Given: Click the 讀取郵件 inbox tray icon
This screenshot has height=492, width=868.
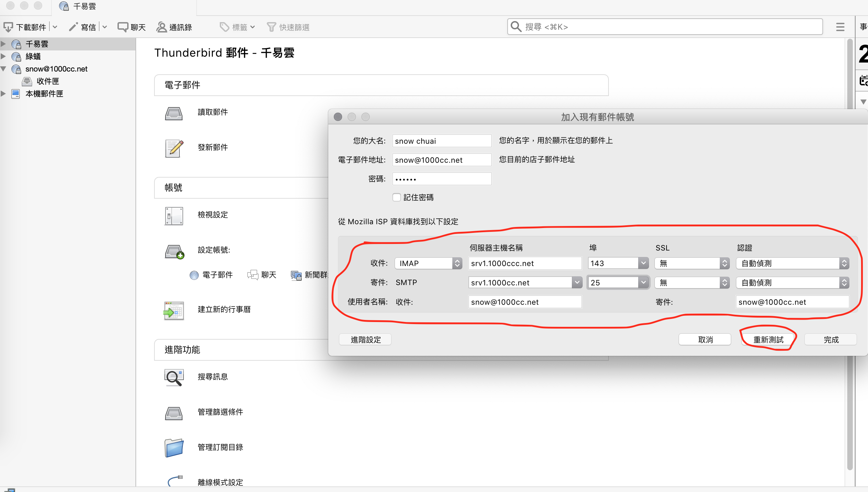Looking at the screenshot, I should click(173, 113).
